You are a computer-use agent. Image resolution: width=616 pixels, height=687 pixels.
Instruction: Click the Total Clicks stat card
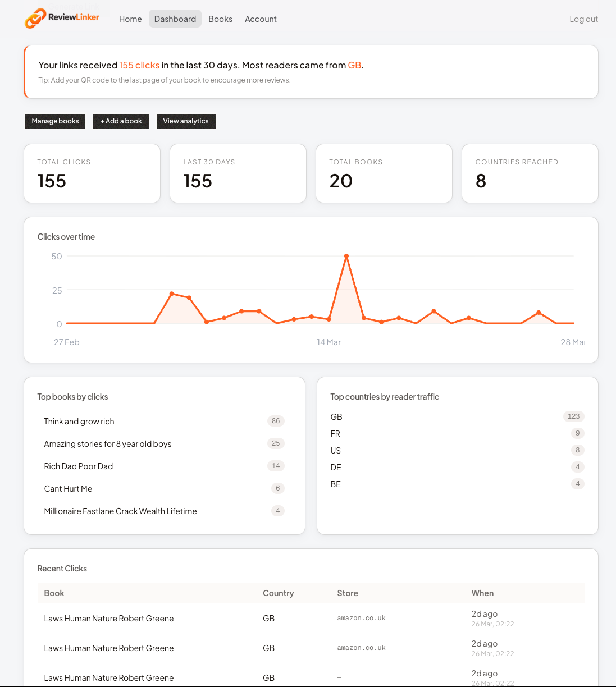(92, 173)
